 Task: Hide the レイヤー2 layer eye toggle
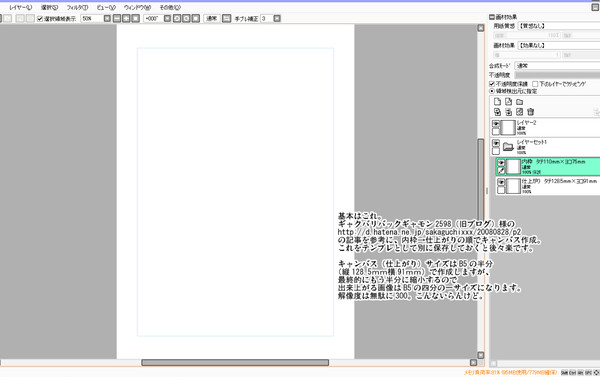point(496,124)
